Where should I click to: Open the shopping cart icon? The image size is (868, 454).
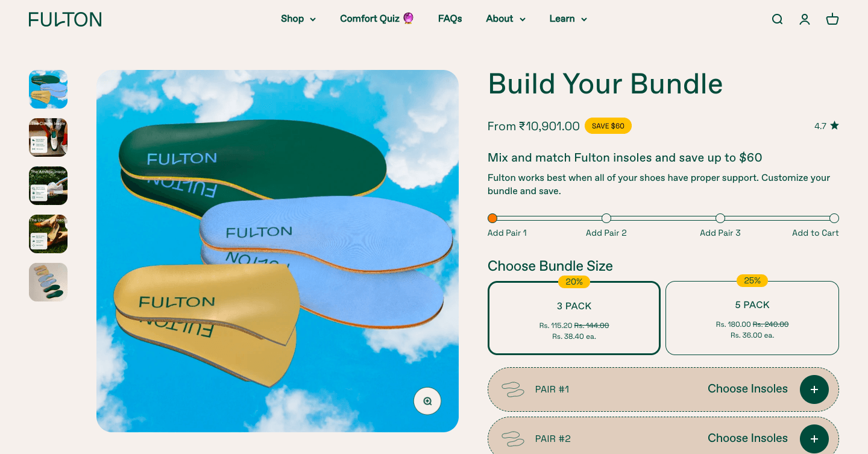point(832,19)
